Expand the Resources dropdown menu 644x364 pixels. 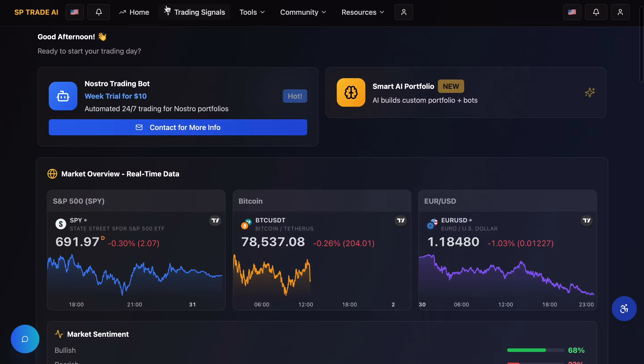(363, 12)
